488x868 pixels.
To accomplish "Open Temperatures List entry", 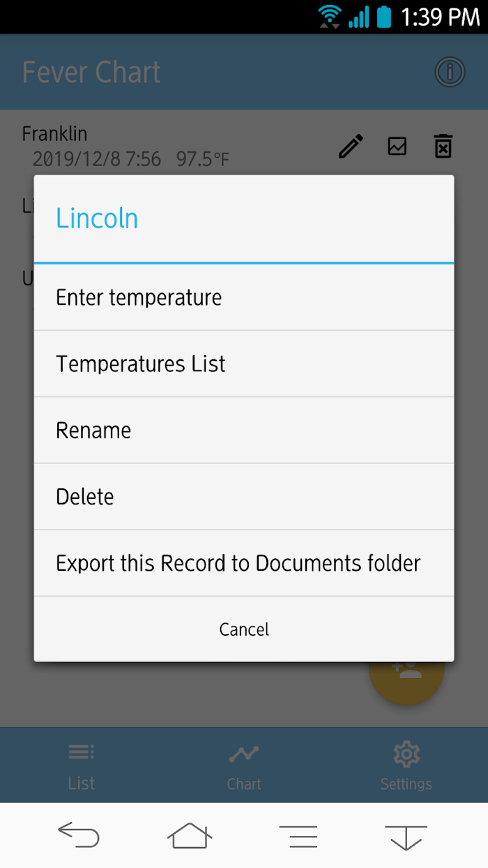I will [244, 364].
